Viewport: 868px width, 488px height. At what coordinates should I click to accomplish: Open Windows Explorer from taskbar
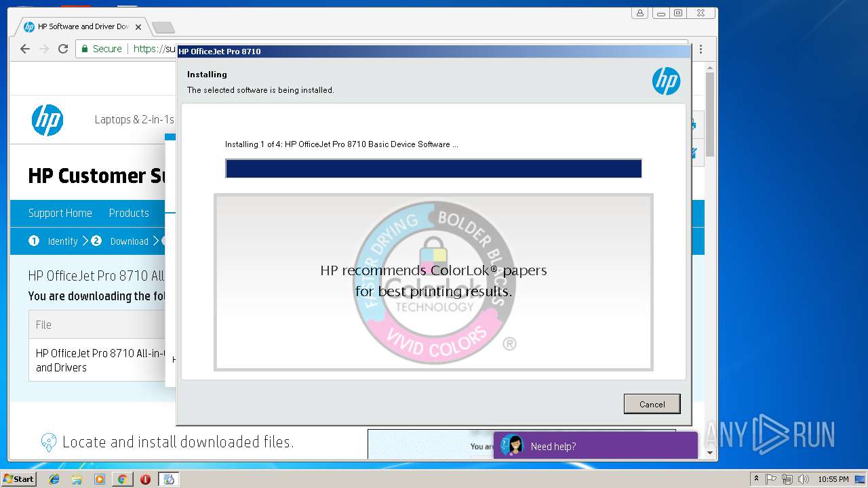pyautogui.click(x=77, y=479)
